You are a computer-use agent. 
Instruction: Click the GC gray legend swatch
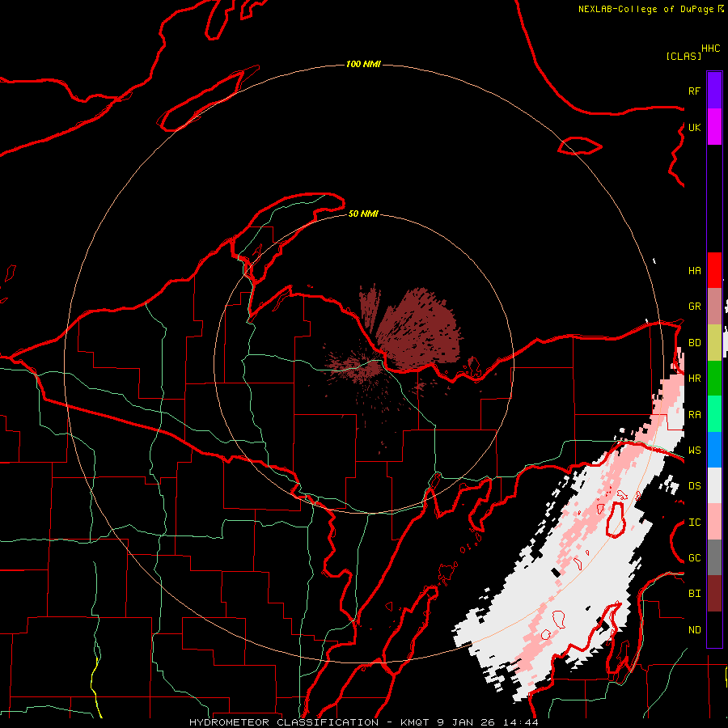(x=714, y=557)
